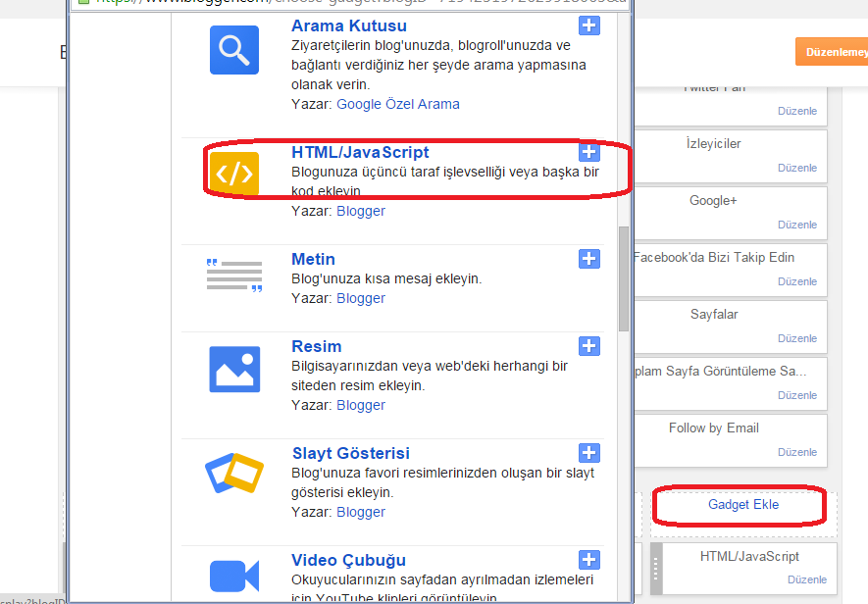Click Düzenle for HTML/JavaScript layout gadget

(x=807, y=579)
